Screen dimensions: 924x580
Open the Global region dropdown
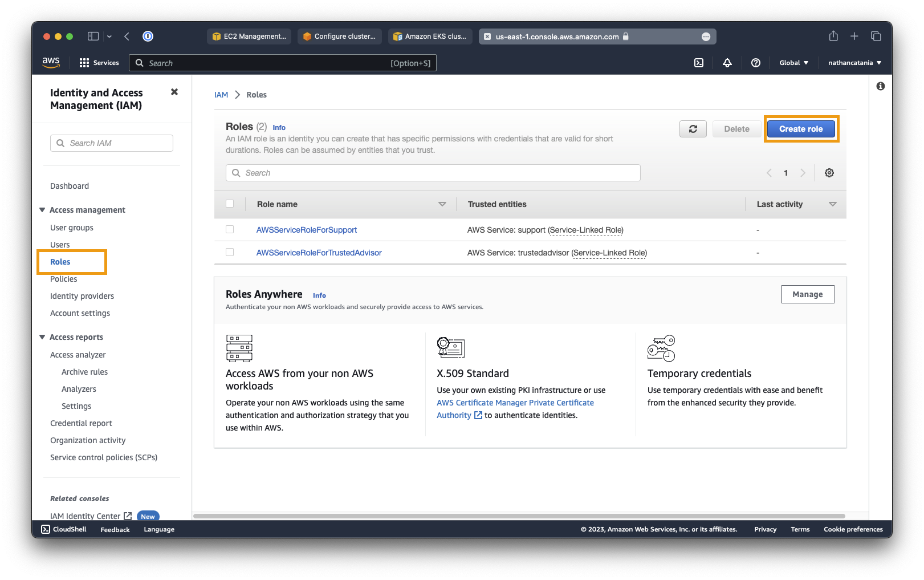click(793, 63)
